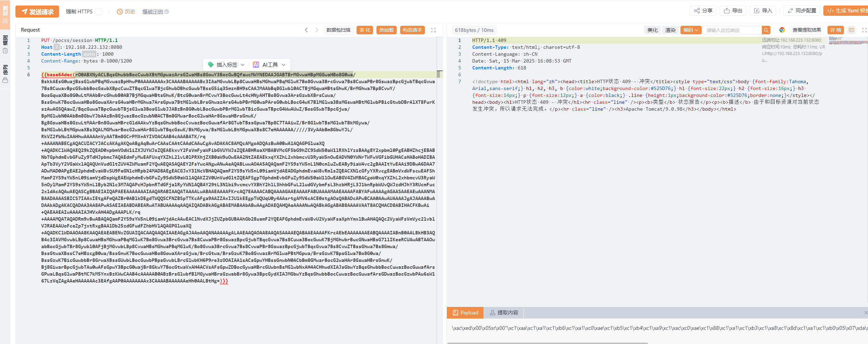The width and height of the screenshot is (868, 344).
Task: Click the 热加载 hot reload button
Action: tap(386, 30)
